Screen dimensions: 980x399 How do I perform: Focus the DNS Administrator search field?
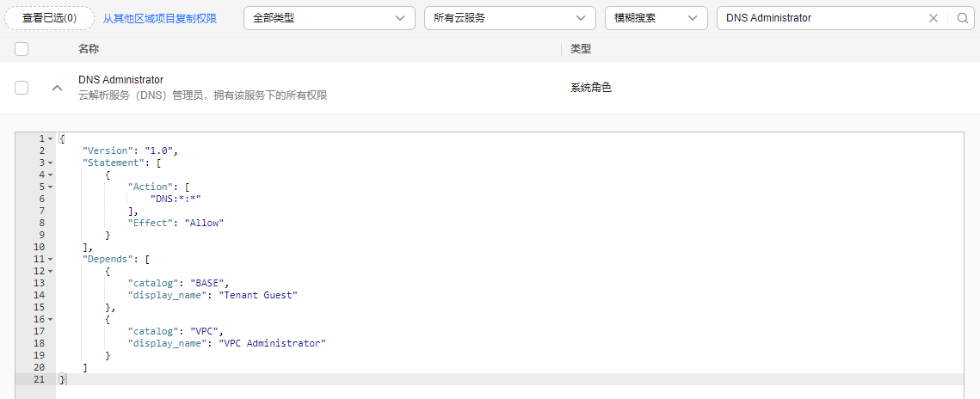coord(822,18)
